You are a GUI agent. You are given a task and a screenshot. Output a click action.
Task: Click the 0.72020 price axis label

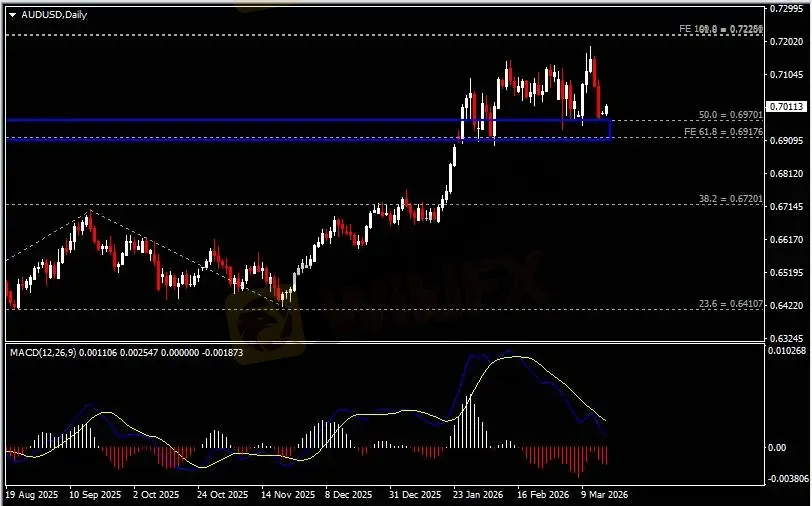click(x=787, y=41)
